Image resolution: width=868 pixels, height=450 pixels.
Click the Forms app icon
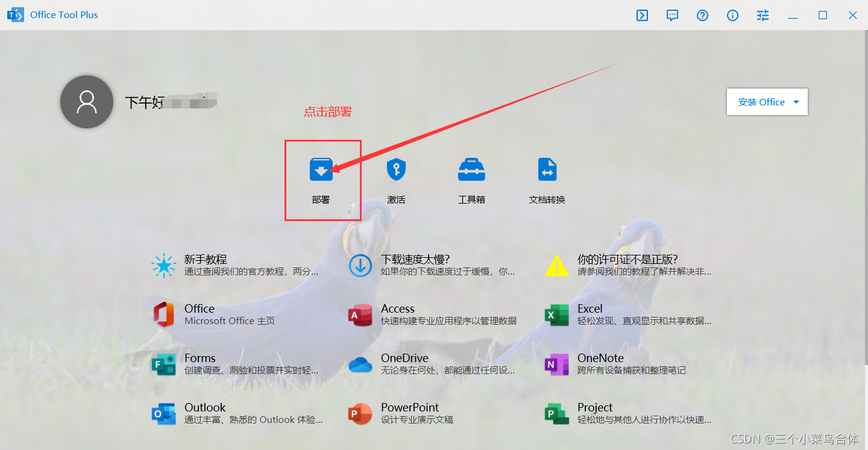pyautogui.click(x=163, y=363)
